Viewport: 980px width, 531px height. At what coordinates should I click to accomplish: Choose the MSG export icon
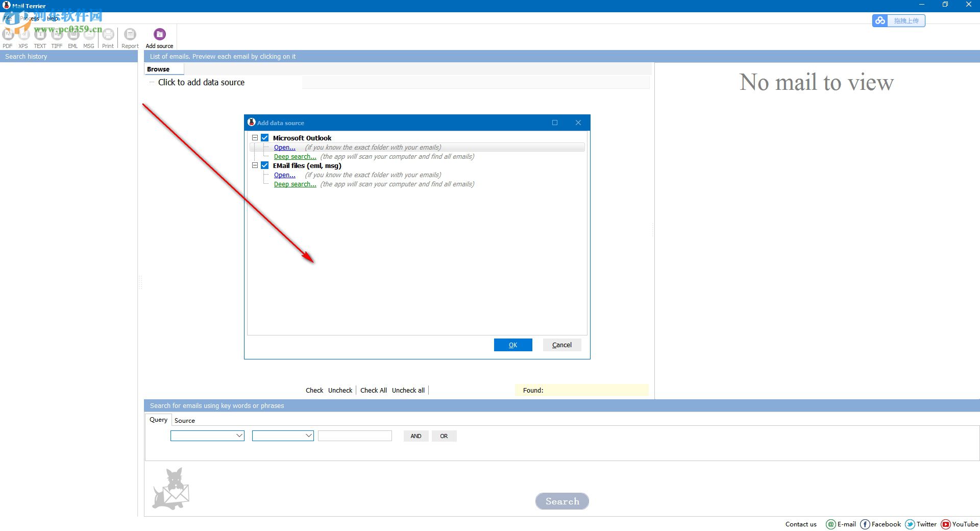[89, 35]
